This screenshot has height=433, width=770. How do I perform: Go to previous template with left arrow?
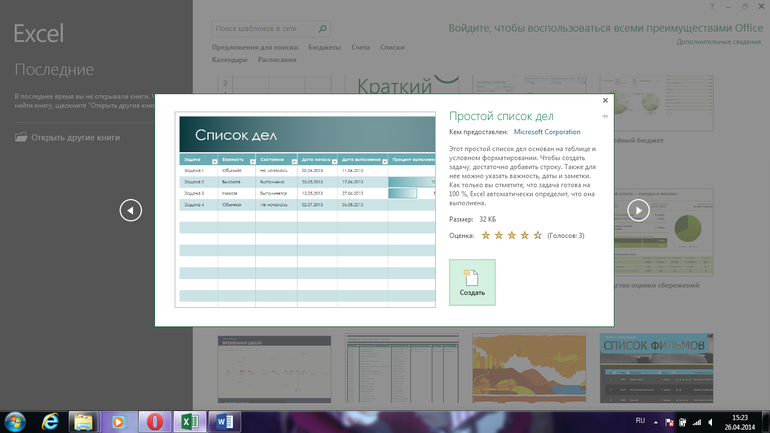click(131, 210)
